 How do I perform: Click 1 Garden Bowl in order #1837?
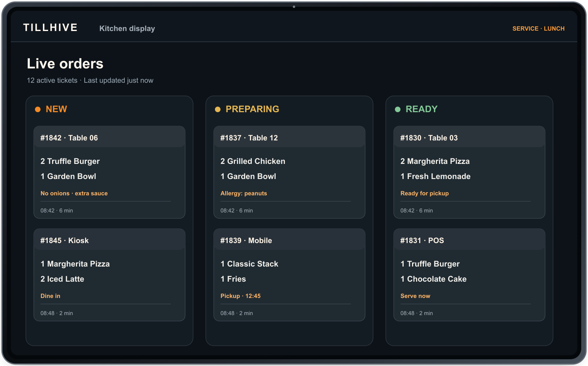point(248,176)
